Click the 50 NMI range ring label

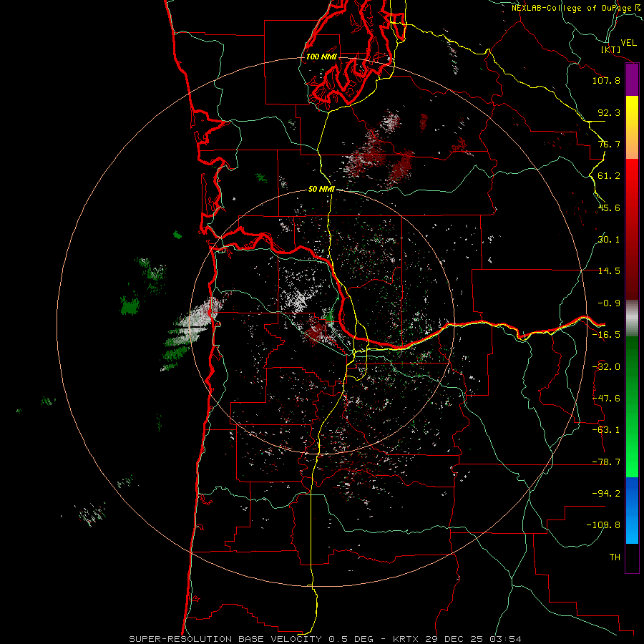pos(321,190)
